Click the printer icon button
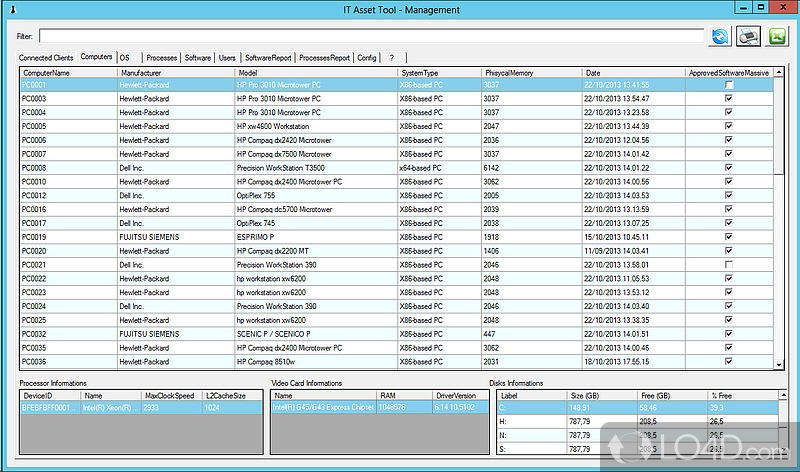The width and height of the screenshot is (800, 472). 748,37
